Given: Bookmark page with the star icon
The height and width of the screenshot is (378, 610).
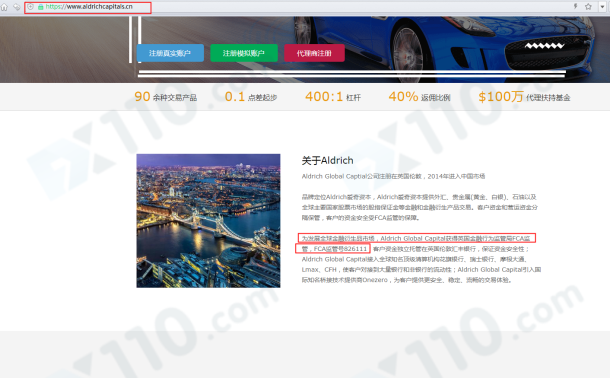Looking at the screenshot, I should click(588, 7).
